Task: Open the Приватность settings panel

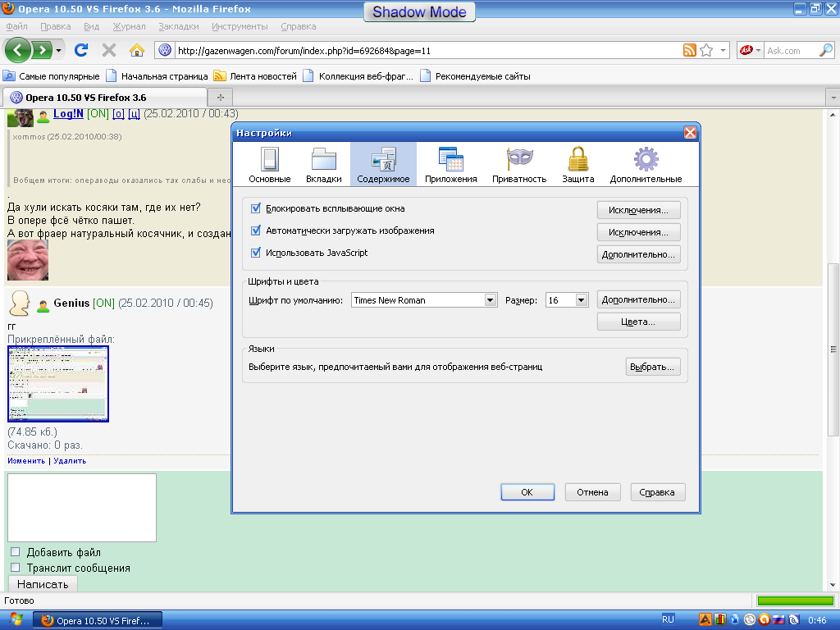Action: 519,164
